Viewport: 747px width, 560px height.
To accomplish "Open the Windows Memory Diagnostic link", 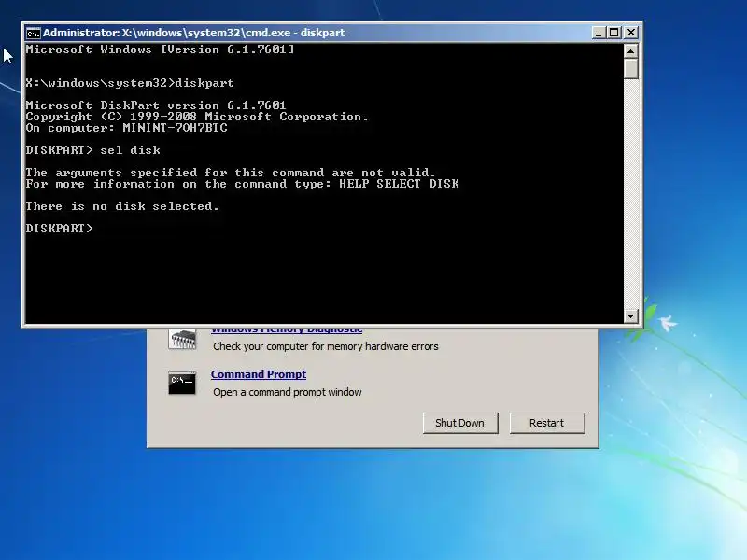I will click(x=287, y=330).
